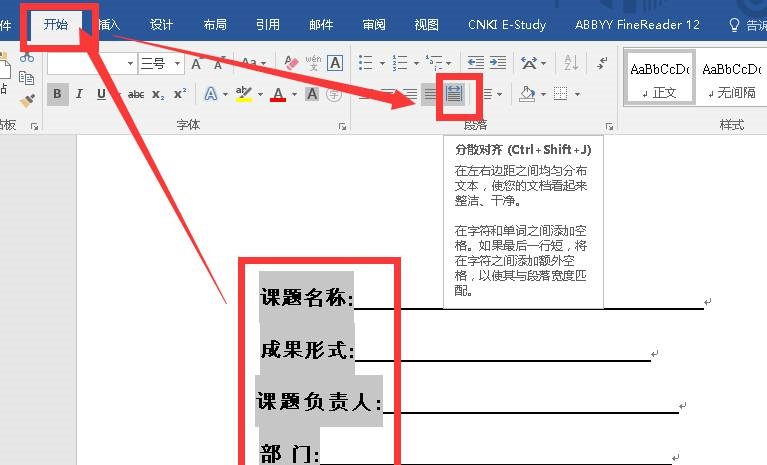Toggle Underline formatting
This screenshot has height=465, width=767.
pos(101,93)
